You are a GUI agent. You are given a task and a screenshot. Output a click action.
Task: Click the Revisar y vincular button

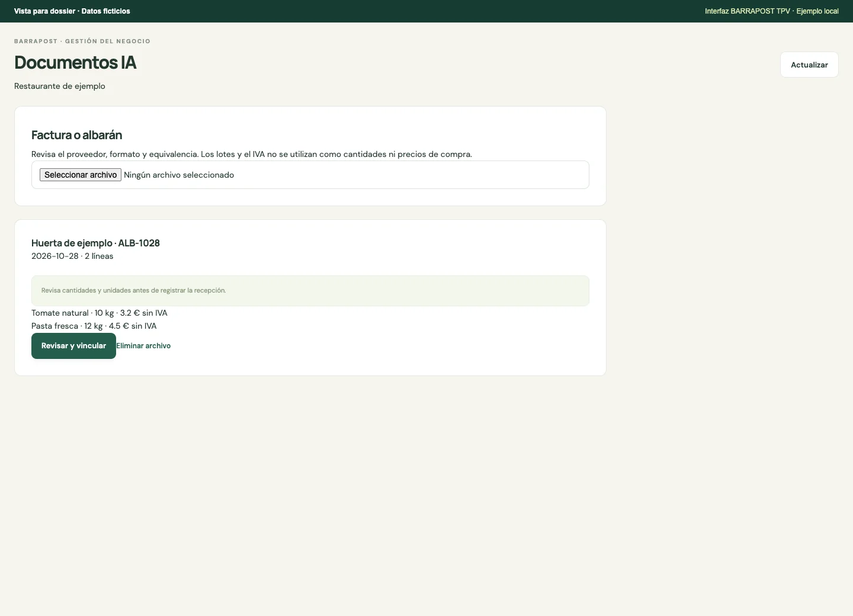[x=73, y=346]
